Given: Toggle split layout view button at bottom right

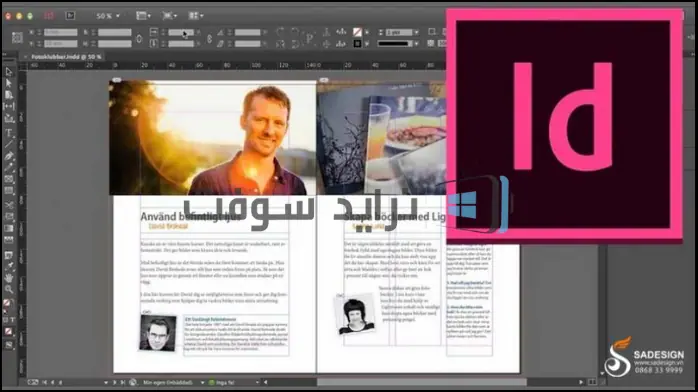Looking at the screenshot, I should tap(592, 382).
